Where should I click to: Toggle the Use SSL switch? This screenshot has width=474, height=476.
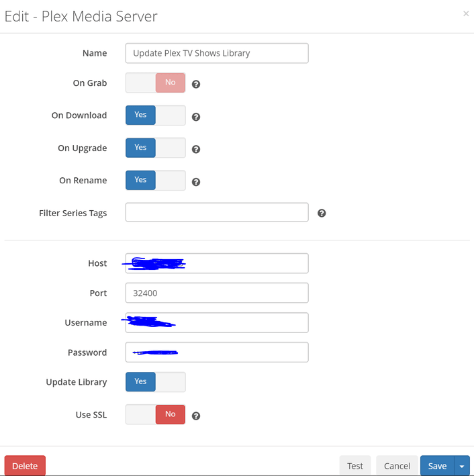156,414
